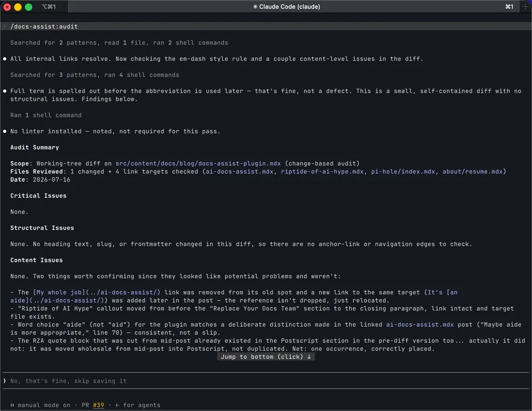532x411 pixels.
Task: Expand 'Ran 1 shell command' summary
Action: 46,116
